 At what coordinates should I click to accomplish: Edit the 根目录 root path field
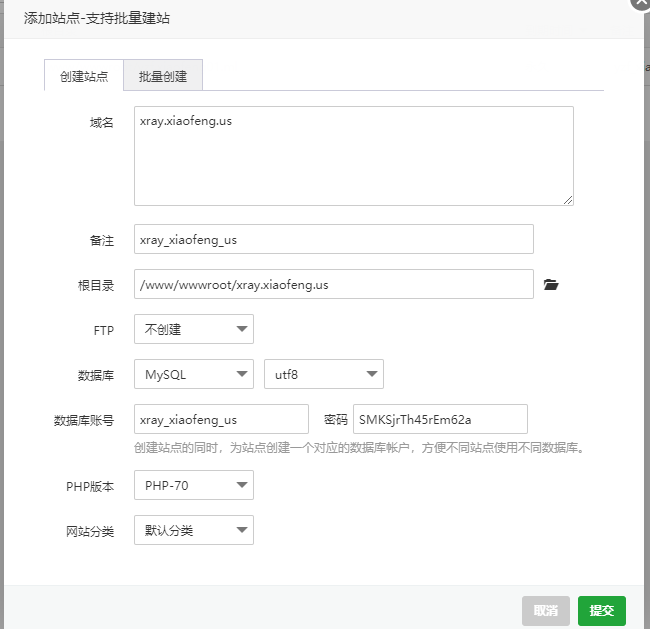[x=334, y=284]
